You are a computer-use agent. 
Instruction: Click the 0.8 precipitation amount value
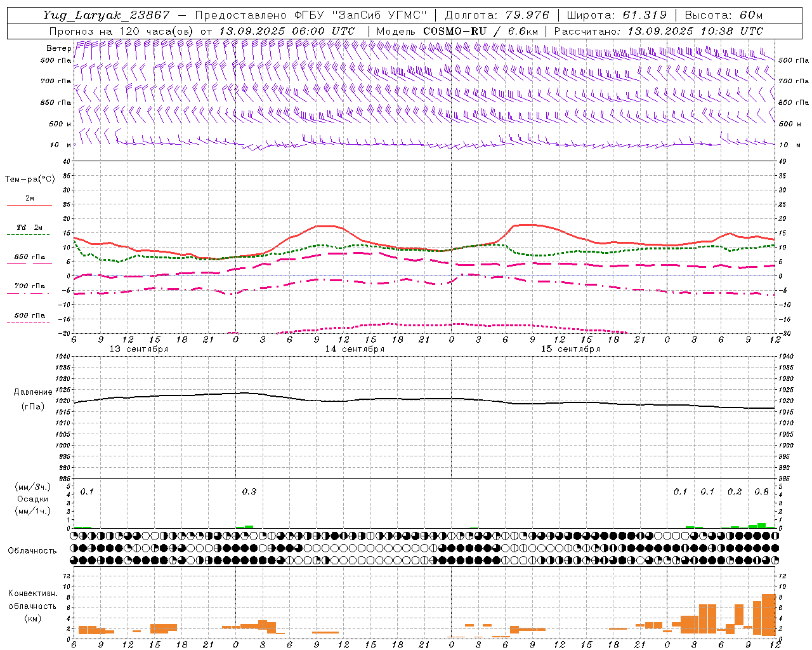(761, 491)
